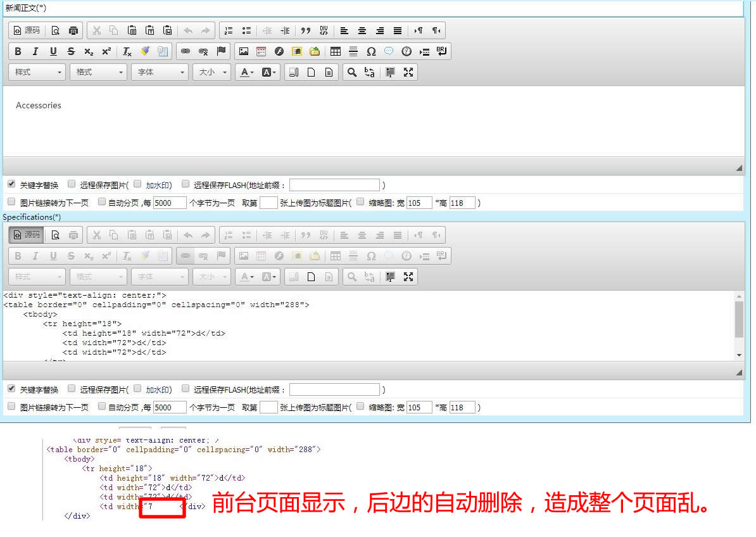Maximize the Specifications editor
This screenshot has width=756, height=537.
(x=408, y=277)
